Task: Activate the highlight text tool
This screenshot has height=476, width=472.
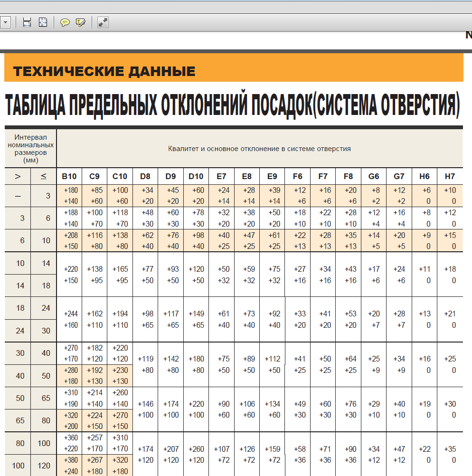Action: (80, 22)
